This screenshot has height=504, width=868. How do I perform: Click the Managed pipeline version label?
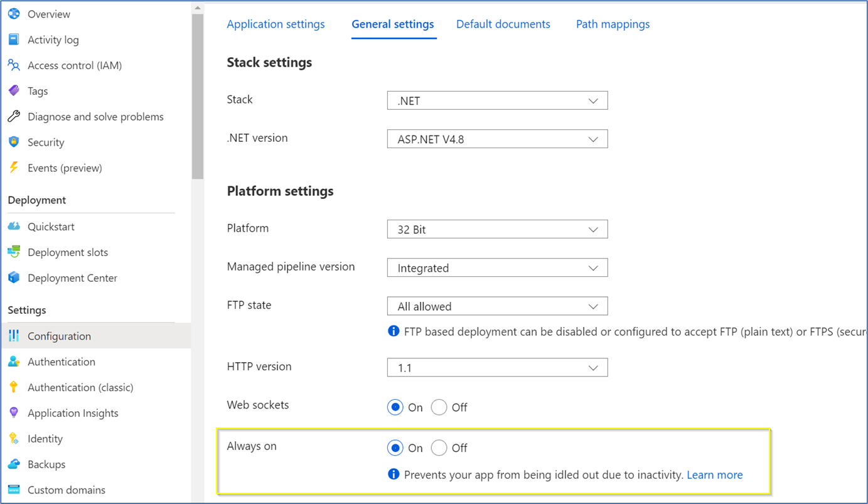tap(291, 267)
